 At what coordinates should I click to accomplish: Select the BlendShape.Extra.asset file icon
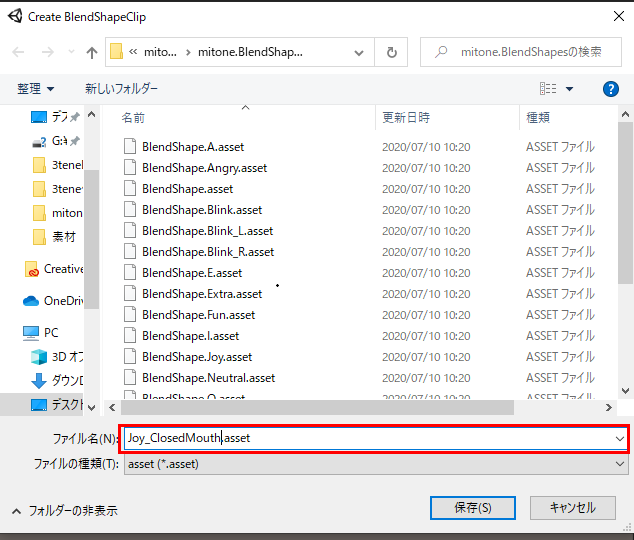[130, 293]
